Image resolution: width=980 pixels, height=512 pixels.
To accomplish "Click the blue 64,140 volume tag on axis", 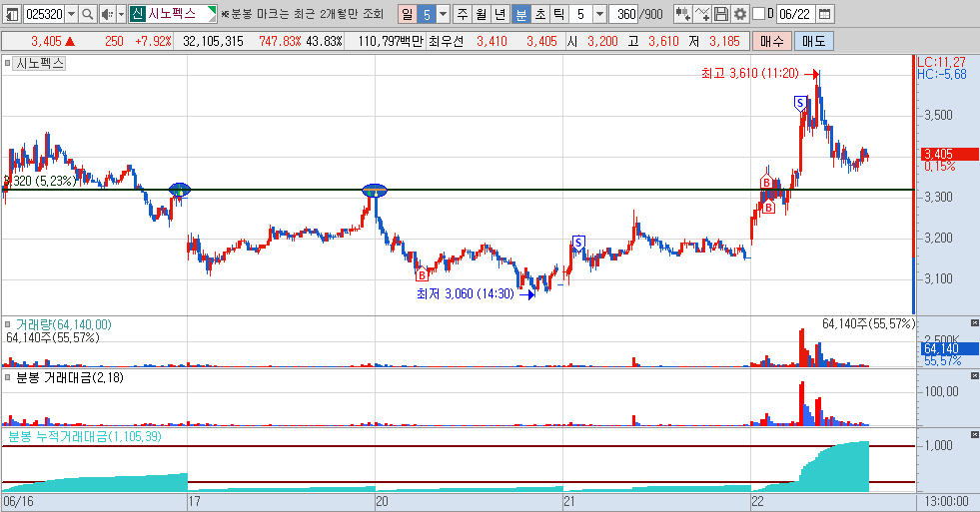I will click(x=949, y=348).
